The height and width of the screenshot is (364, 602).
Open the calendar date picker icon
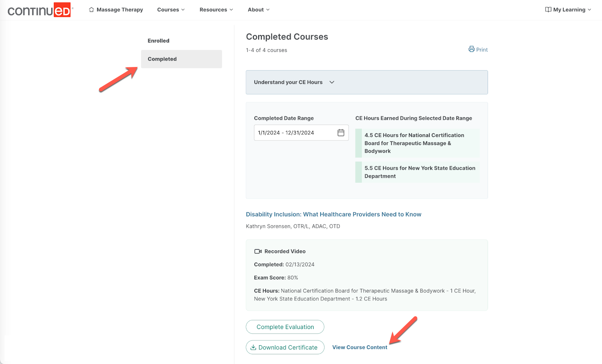point(341,133)
